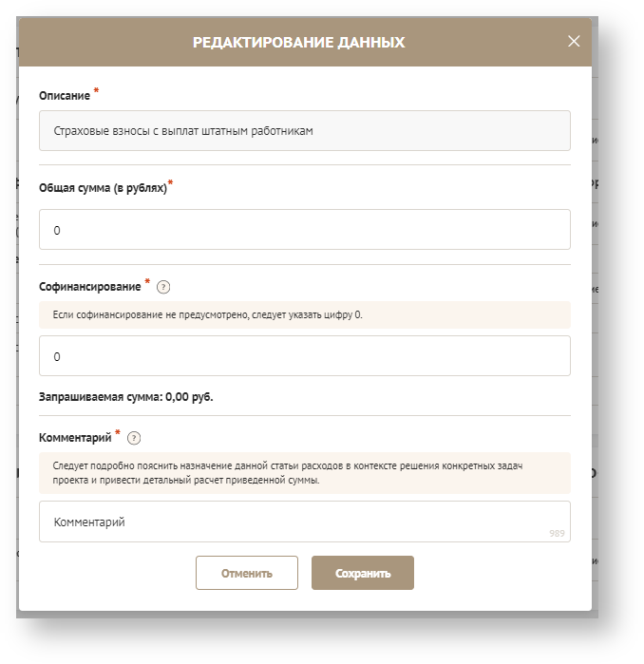Click the Описание field label
The width and height of the screenshot is (644, 664).
click(64, 96)
